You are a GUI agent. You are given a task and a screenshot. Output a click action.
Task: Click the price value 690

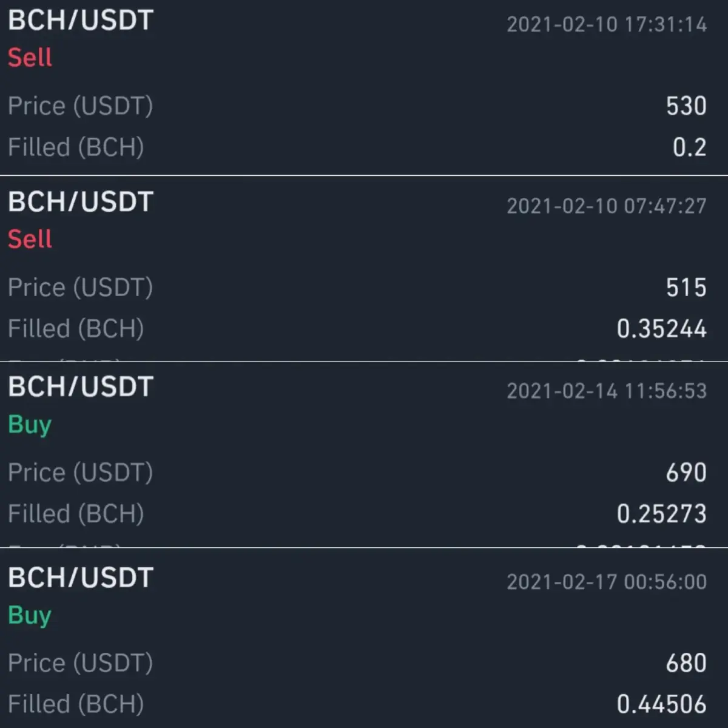click(x=686, y=473)
